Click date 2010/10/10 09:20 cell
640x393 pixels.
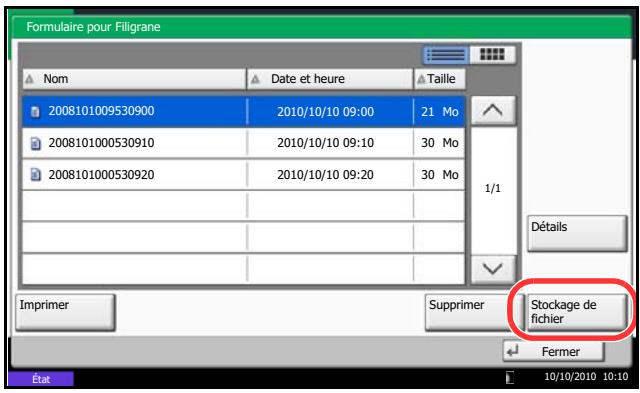[x=330, y=175]
